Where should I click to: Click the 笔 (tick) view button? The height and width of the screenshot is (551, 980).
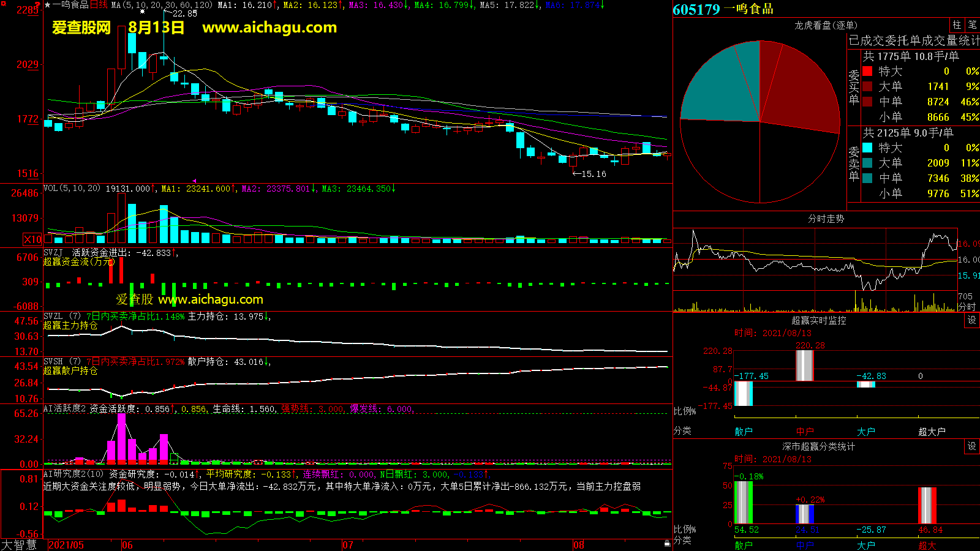pyautogui.click(x=972, y=25)
